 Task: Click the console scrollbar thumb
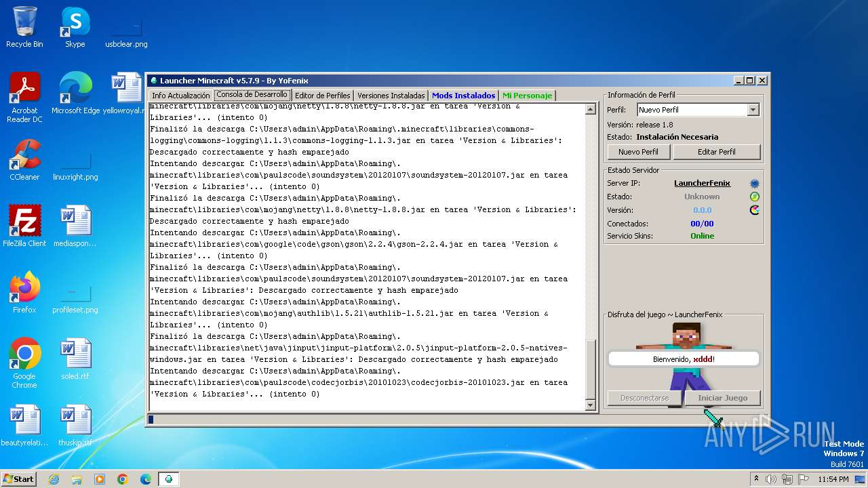(x=590, y=369)
